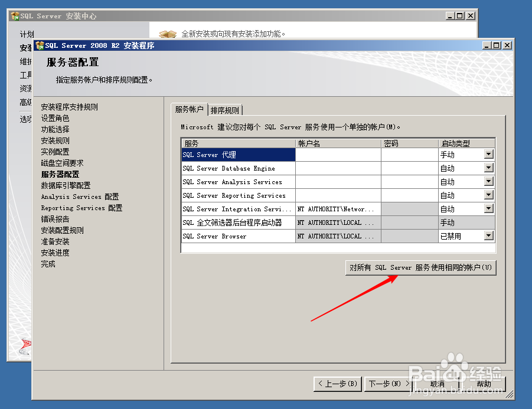Click 设置角色 step in the sidebar
Image resolution: width=532 pixels, height=409 pixels.
(55, 118)
